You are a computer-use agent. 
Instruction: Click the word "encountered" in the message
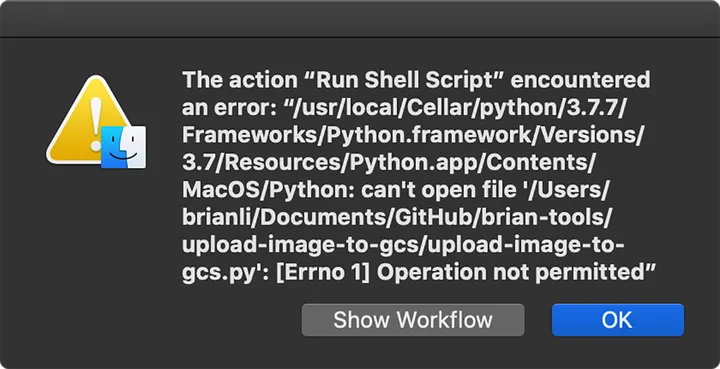tap(581, 80)
